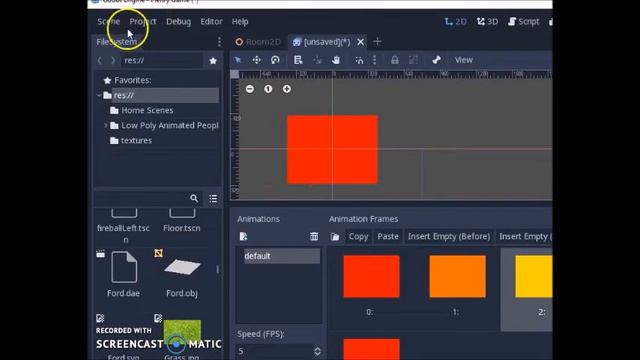Viewport: 640px width, 360px height.
Task: Switch to the Room2D scene tab
Action: 258,42
